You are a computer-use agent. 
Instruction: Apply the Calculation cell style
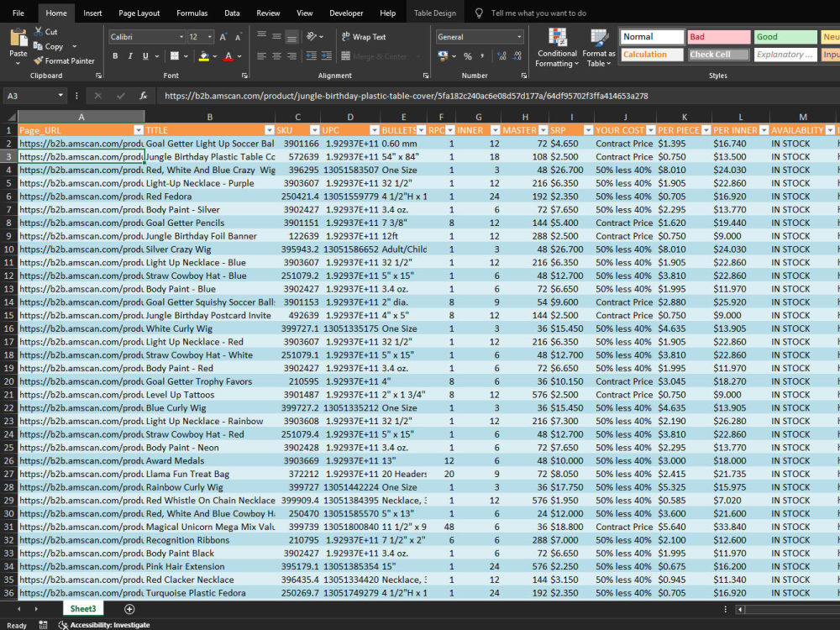click(653, 55)
